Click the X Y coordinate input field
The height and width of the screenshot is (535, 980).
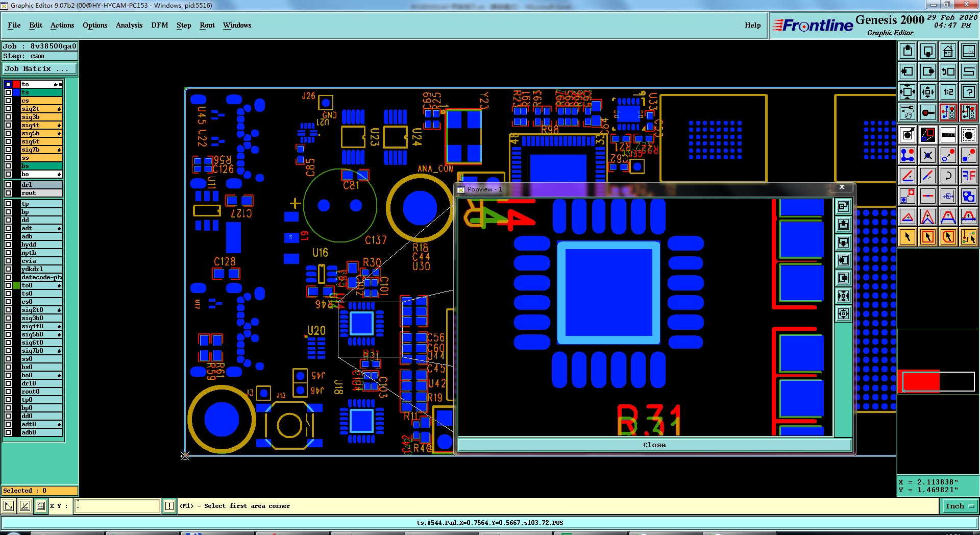(x=117, y=506)
